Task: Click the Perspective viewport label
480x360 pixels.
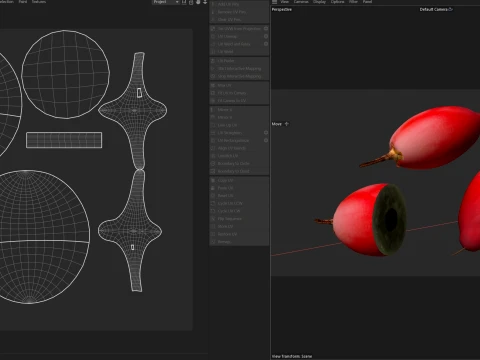Action: coord(282,9)
